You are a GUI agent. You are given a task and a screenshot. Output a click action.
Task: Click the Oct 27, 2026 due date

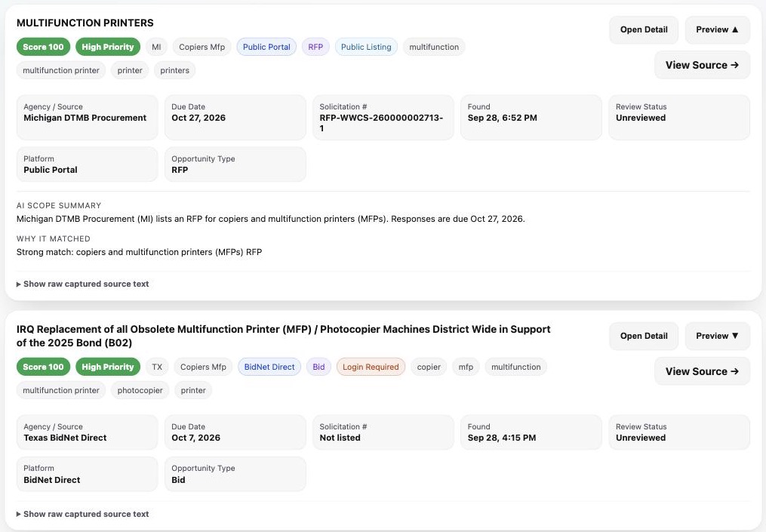198,118
